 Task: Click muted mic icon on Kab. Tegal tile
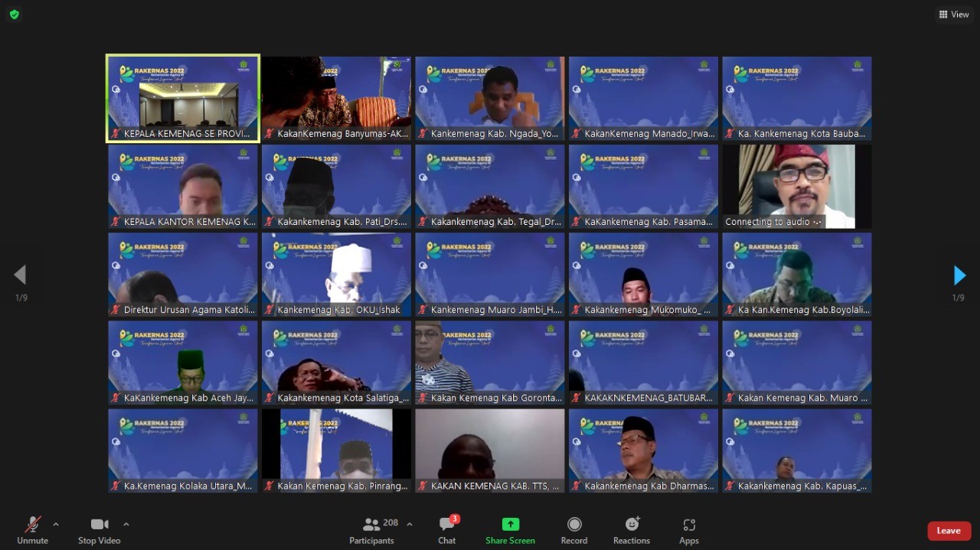(423, 222)
